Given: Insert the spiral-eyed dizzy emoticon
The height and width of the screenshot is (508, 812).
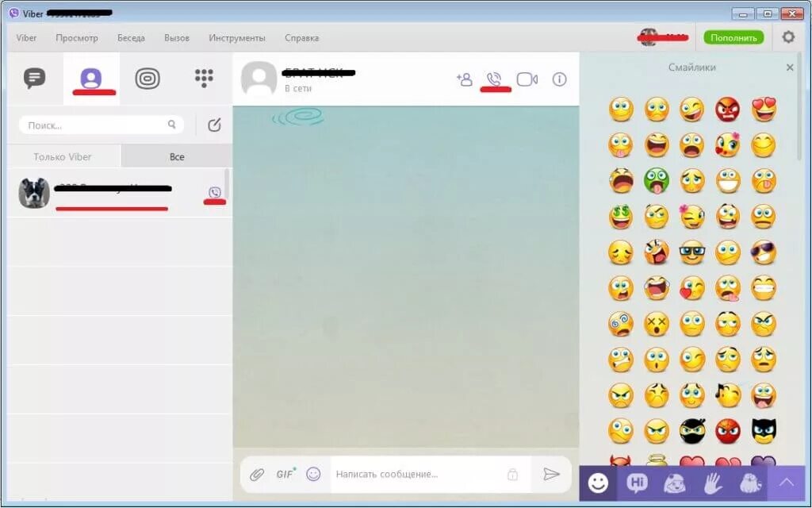Looking at the screenshot, I should click(620, 324).
